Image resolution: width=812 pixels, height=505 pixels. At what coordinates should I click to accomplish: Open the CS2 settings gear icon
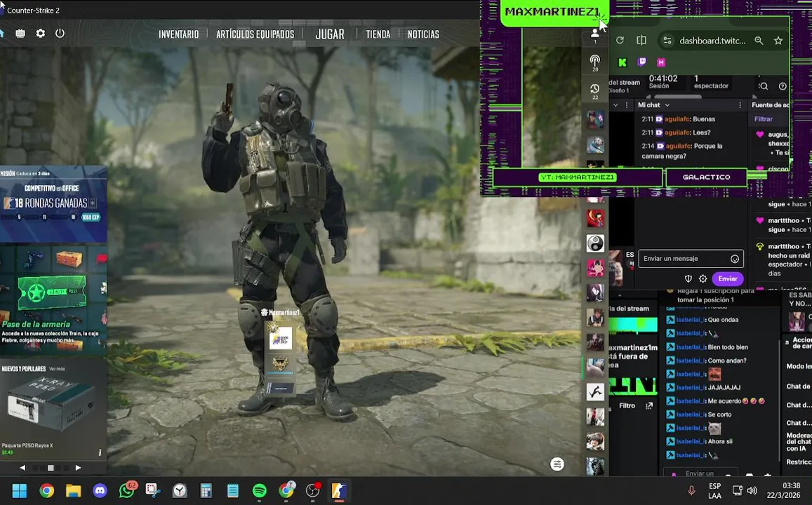coord(41,33)
